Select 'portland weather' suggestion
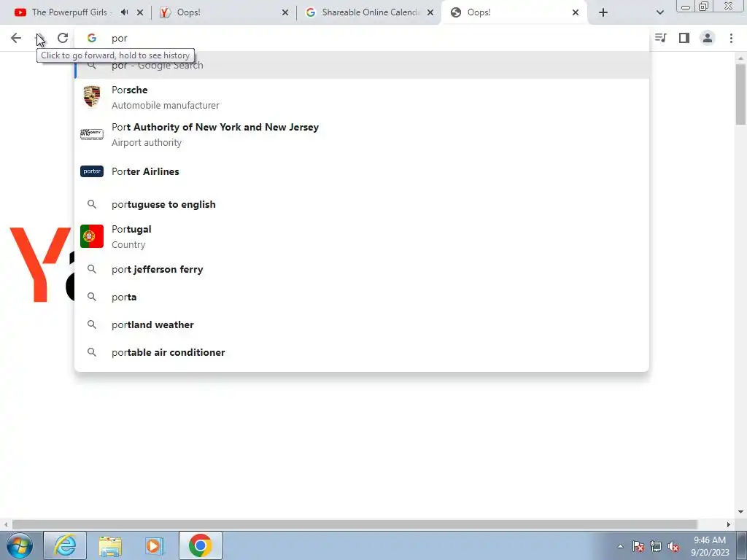This screenshot has height=560, width=747. tap(362, 324)
